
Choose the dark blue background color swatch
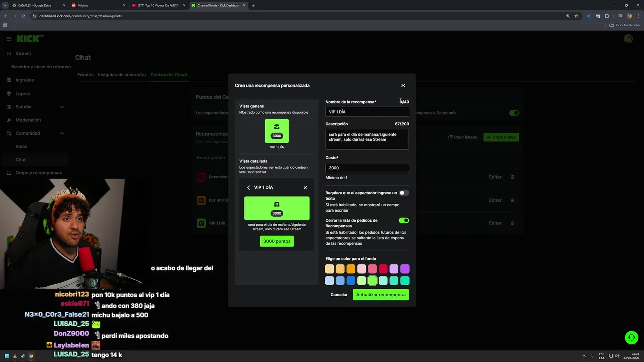[351, 281]
